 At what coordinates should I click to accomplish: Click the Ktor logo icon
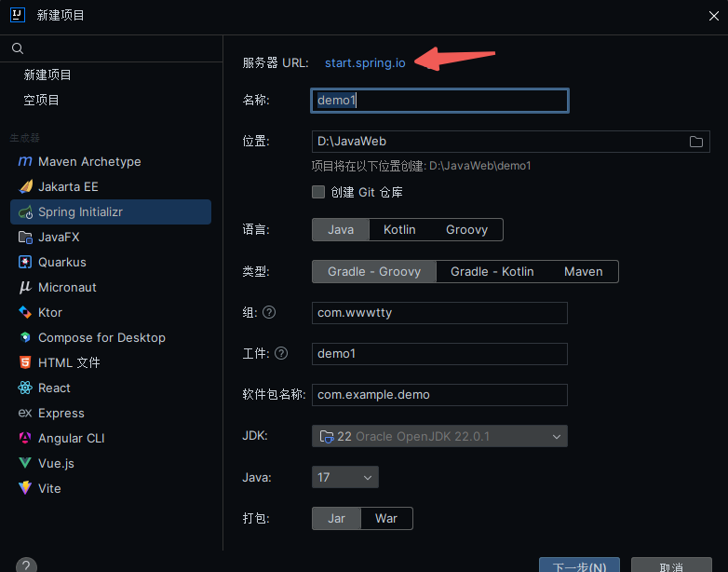tap(25, 312)
